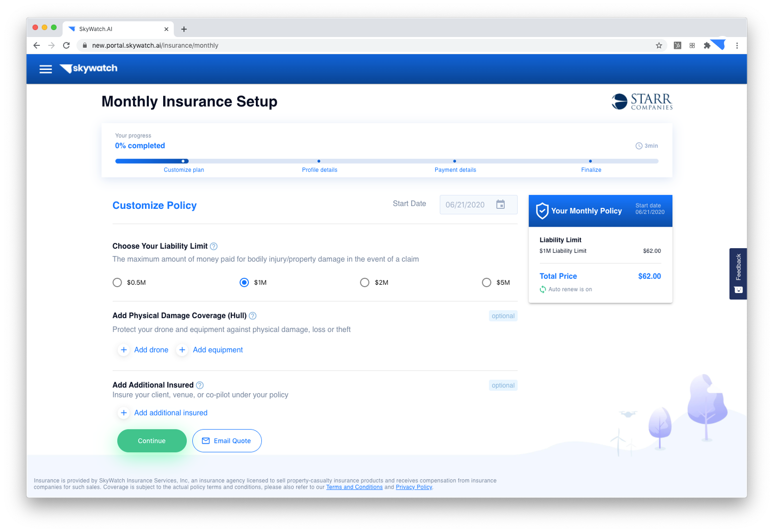Select the $5M liability limit
Viewport: 773px width, 532px height.
(x=487, y=282)
